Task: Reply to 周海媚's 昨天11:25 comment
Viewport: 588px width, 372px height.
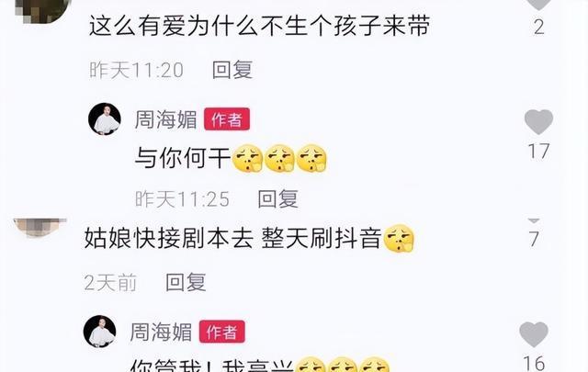Action: tap(277, 198)
